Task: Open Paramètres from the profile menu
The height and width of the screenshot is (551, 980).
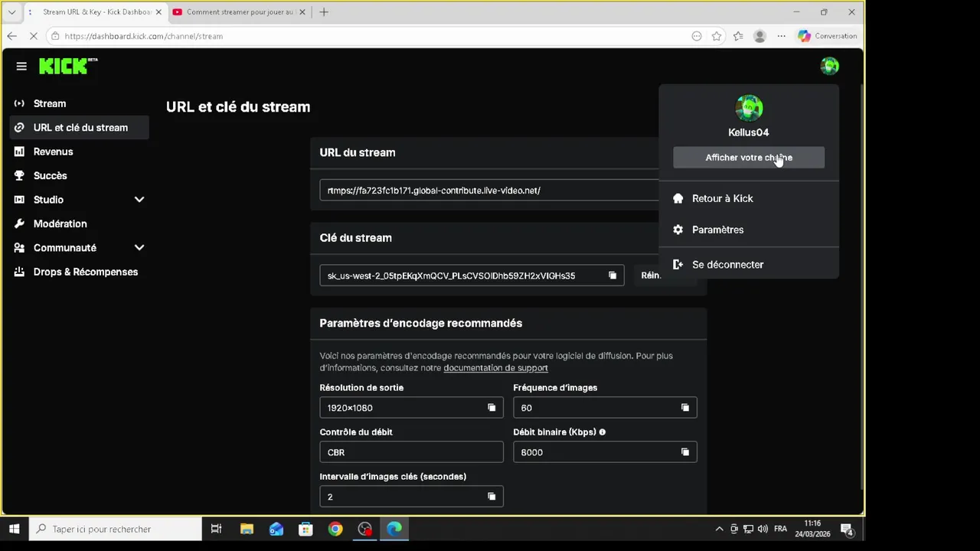Action: pyautogui.click(x=749, y=230)
